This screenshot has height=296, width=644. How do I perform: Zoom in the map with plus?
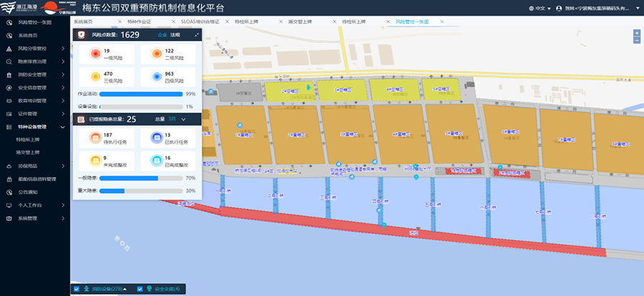click(x=637, y=33)
